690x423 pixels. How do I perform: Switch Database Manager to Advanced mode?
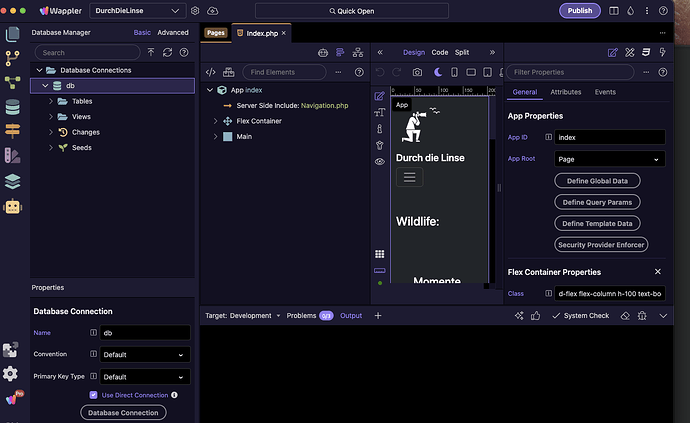(173, 33)
